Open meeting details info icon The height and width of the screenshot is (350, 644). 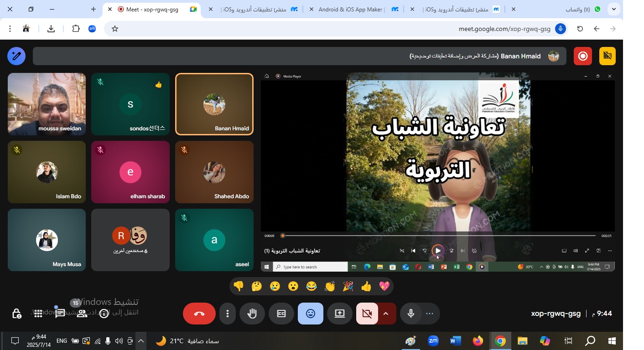[x=104, y=314]
